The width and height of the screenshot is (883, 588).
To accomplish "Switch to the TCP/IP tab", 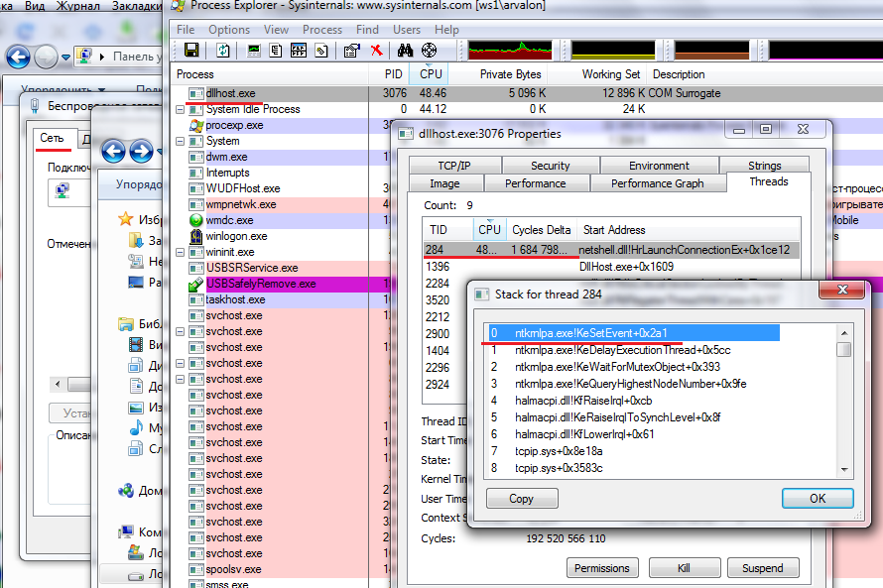I will point(454,166).
